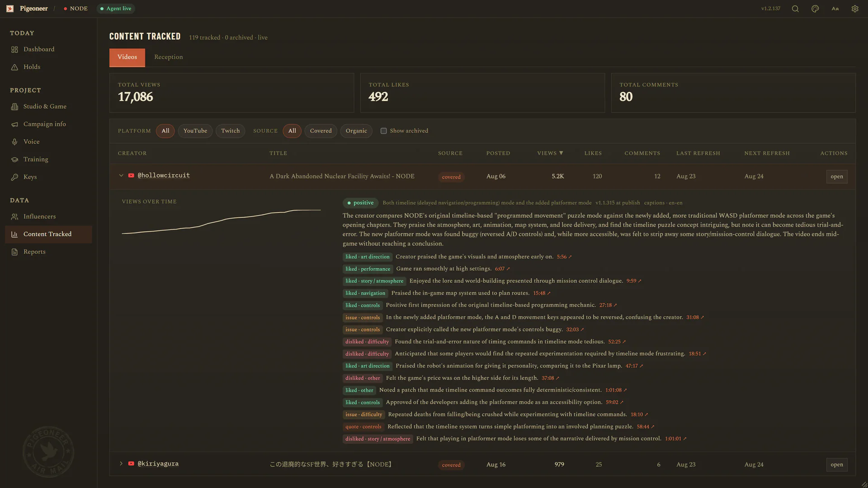The width and height of the screenshot is (868, 488).
Task: Click the Holds warning triangle icon
Action: click(x=14, y=67)
